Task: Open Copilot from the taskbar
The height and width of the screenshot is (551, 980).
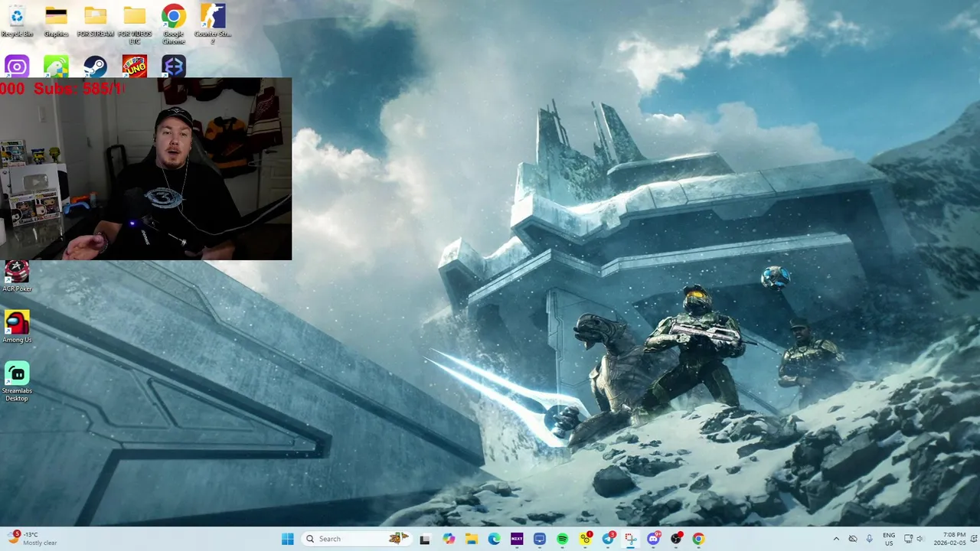Action: coord(449,539)
